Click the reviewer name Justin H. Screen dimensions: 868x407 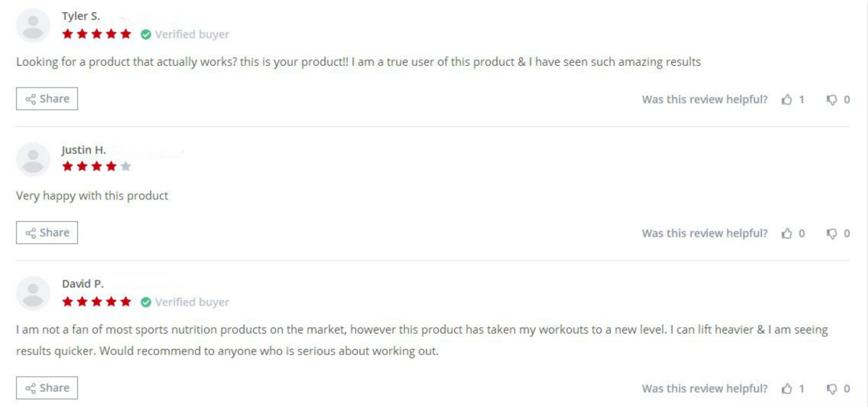tap(84, 150)
